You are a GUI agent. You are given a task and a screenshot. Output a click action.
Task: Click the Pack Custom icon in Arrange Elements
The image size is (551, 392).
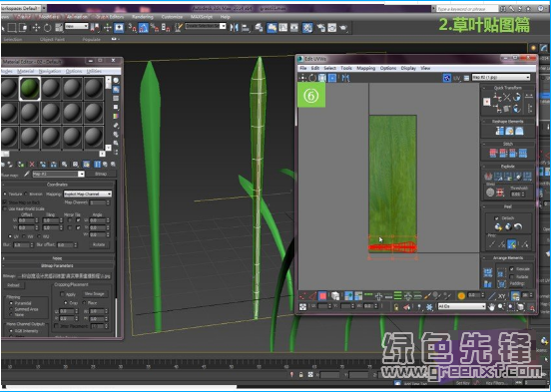488,272
